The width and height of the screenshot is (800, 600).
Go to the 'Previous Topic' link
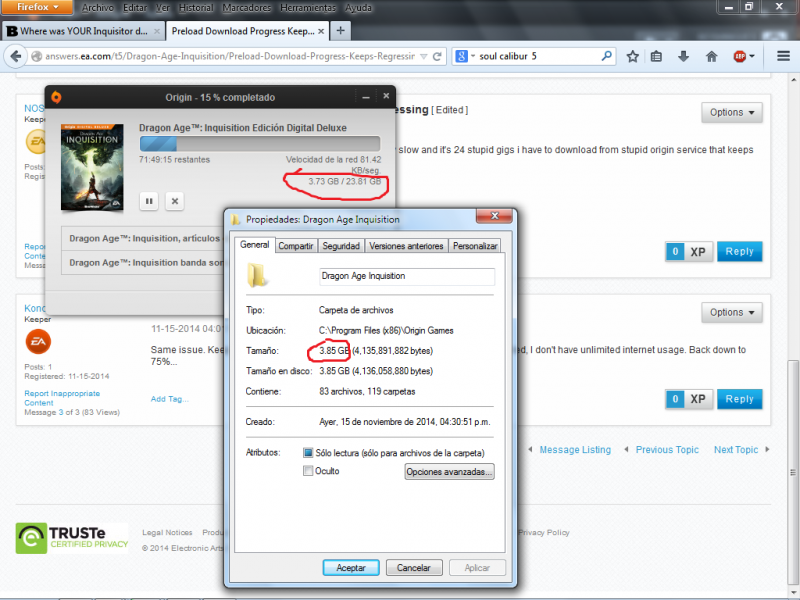[667, 449]
